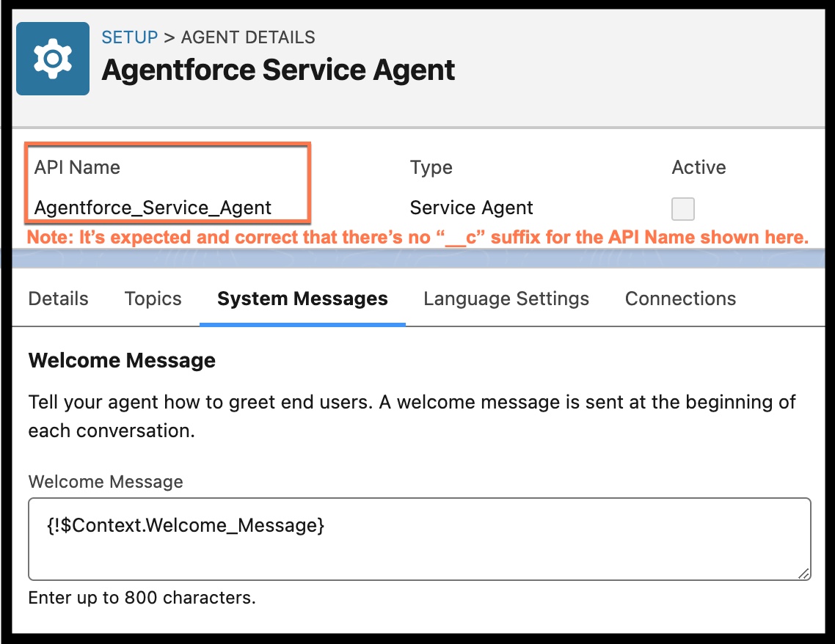Click the Type field label
Image resolution: width=835 pixels, height=644 pixels.
tap(431, 167)
